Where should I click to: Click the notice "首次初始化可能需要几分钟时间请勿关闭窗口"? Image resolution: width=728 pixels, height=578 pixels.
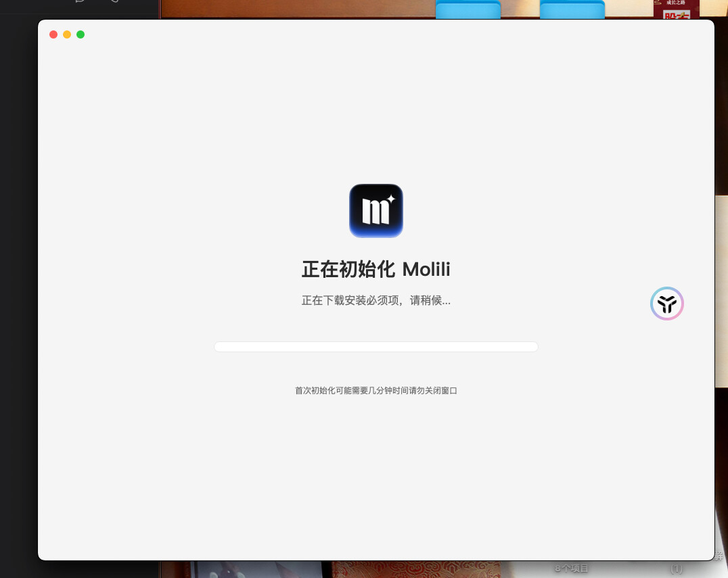pyautogui.click(x=376, y=391)
